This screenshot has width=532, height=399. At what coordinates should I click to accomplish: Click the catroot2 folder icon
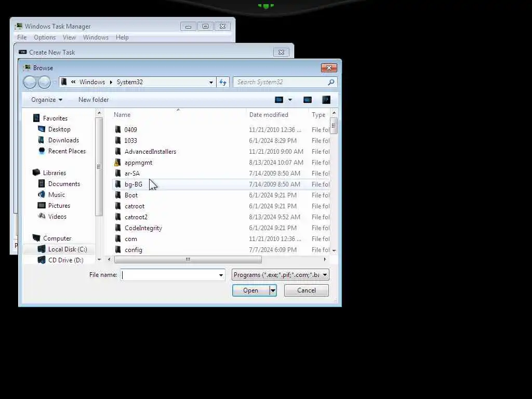pyautogui.click(x=118, y=217)
